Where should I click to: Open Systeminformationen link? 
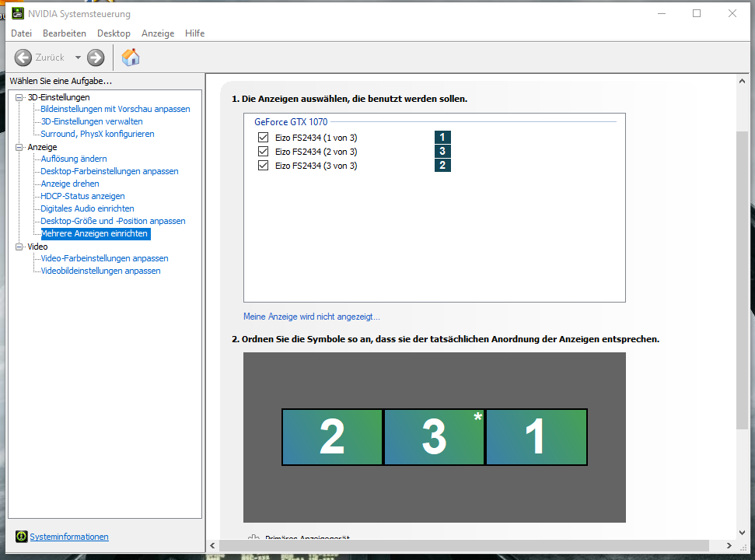69,537
